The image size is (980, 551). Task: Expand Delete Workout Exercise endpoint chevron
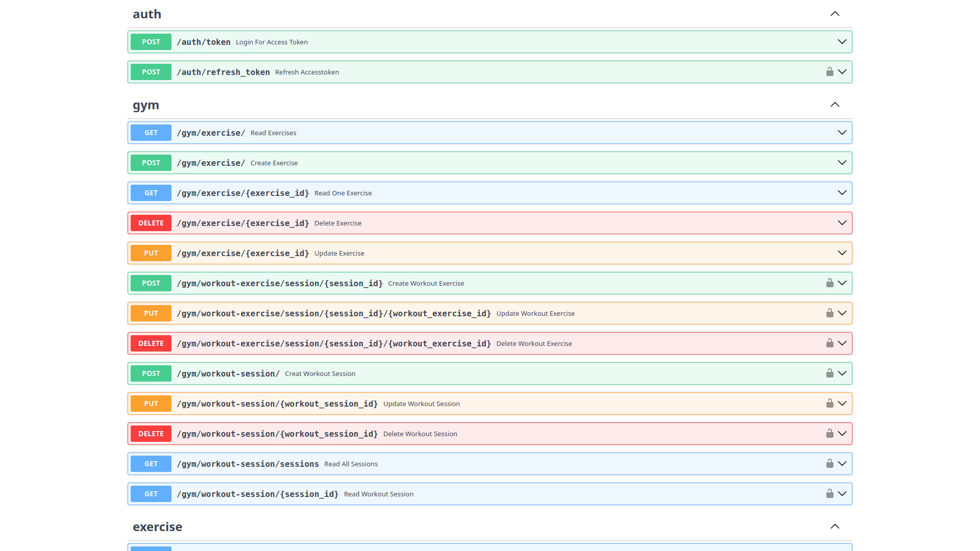[x=842, y=343]
